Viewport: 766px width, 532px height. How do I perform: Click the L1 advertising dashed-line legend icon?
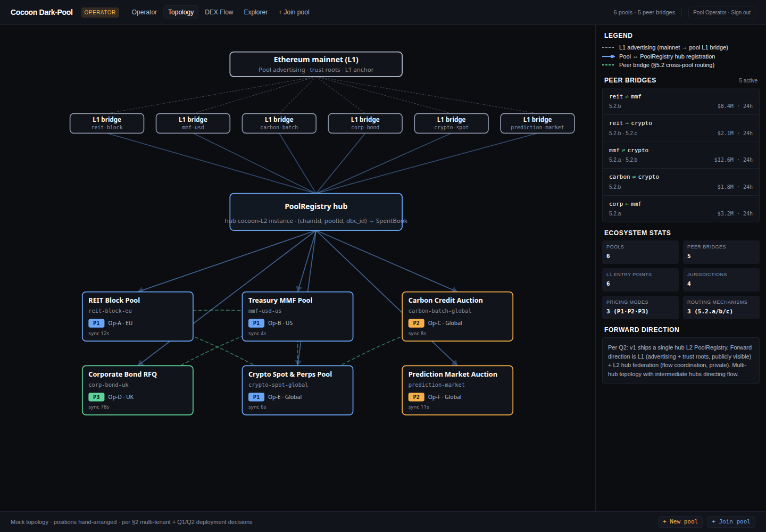coord(608,48)
